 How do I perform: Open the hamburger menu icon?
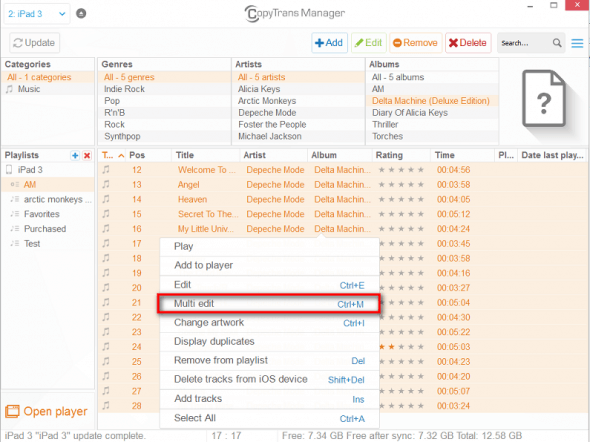coord(577,43)
